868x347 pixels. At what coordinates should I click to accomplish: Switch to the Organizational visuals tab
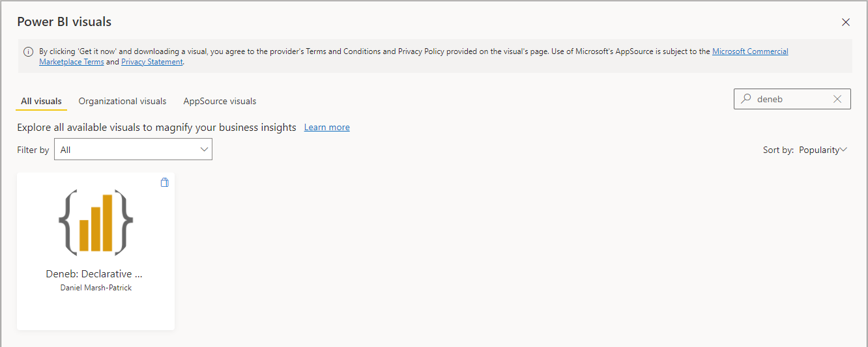[123, 101]
